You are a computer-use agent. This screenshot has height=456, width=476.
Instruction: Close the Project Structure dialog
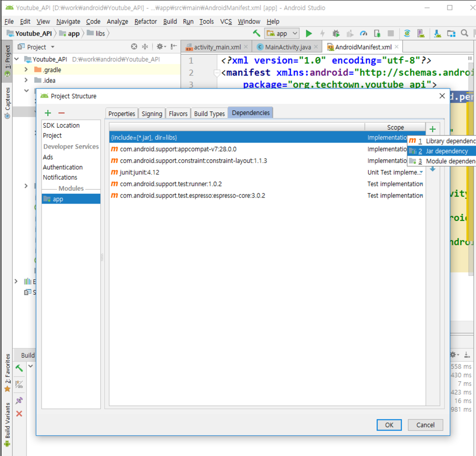pos(442,96)
